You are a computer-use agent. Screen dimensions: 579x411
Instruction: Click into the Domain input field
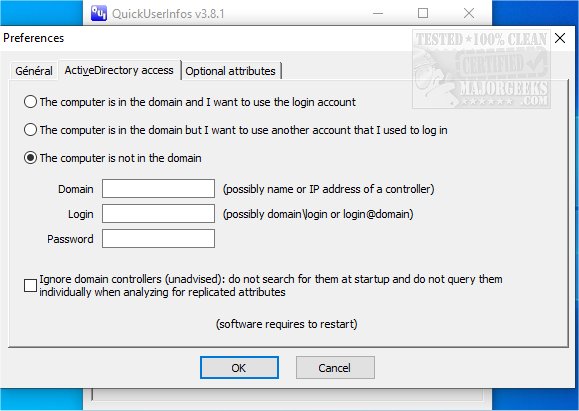click(x=158, y=189)
